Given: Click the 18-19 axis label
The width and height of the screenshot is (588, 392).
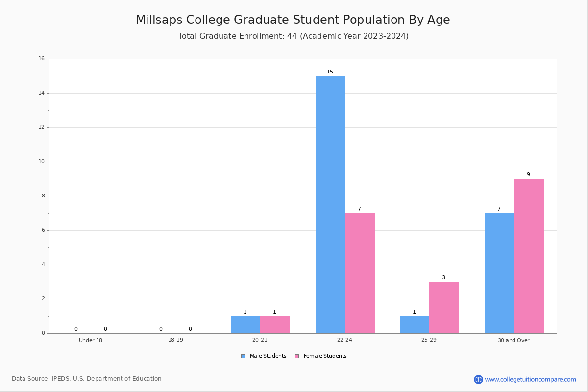Looking at the screenshot, I should pyautogui.click(x=175, y=340).
